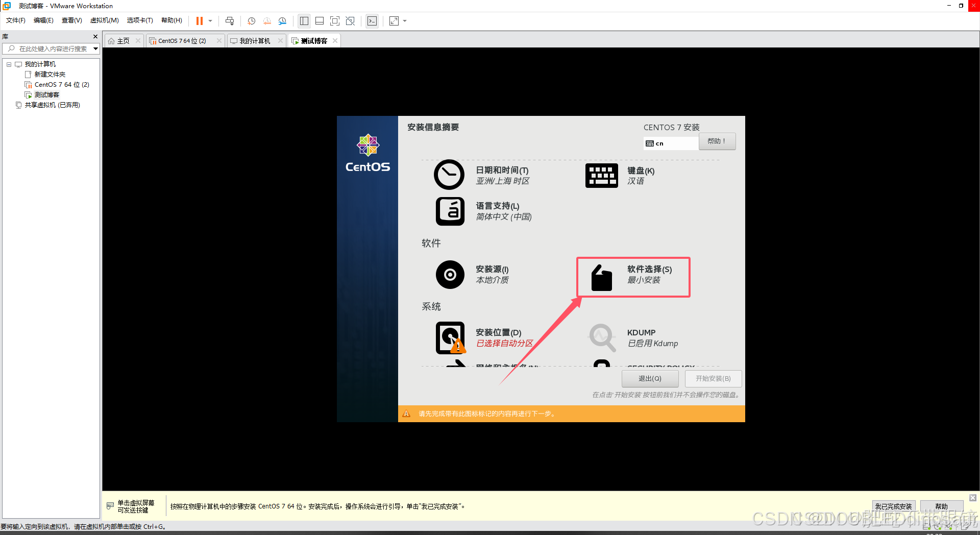The height and width of the screenshot is (535, 980).
Task: Select CentOS 7 64 位 (2) in library tree
Action: pos(62,85)
